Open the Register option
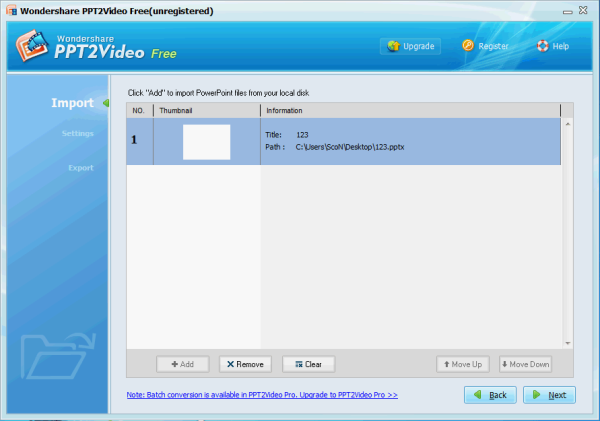Viewport: 600px width, 421px height. 485,46
